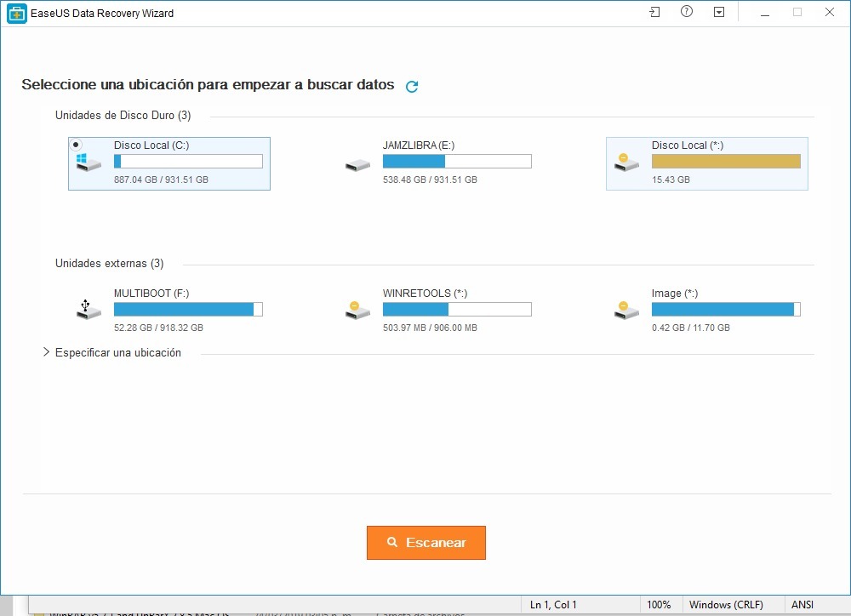Click ANSI encoding in Notepad status bar
Image resolution: width=851 pixels, height=616 pixels.
(x=802, y=605)
